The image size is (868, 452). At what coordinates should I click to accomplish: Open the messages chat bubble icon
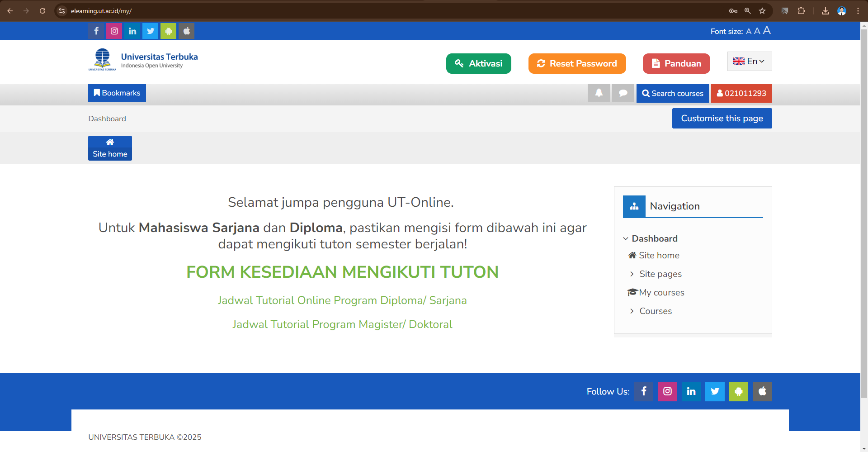point(623,93)
